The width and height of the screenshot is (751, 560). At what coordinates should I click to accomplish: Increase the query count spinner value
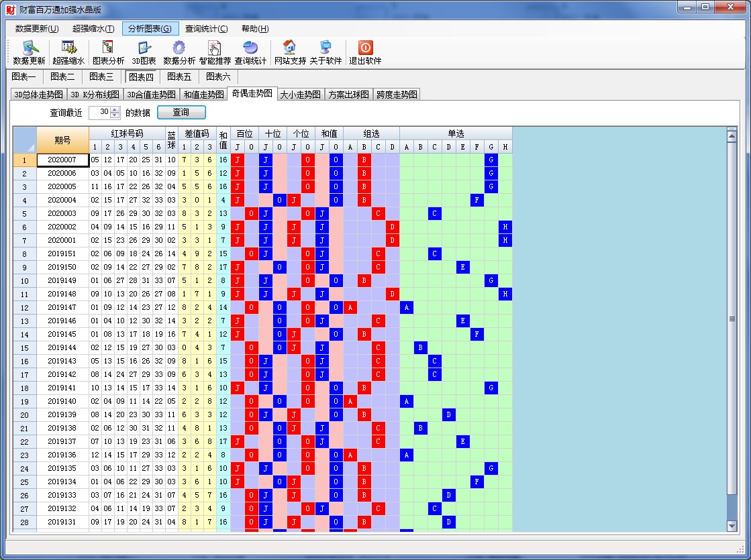coord(115,110)
